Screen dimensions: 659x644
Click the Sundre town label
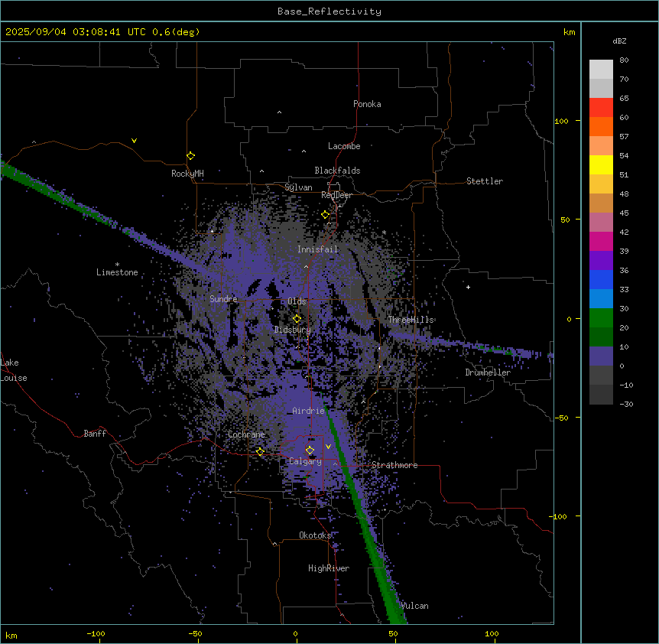click(223, 299)
